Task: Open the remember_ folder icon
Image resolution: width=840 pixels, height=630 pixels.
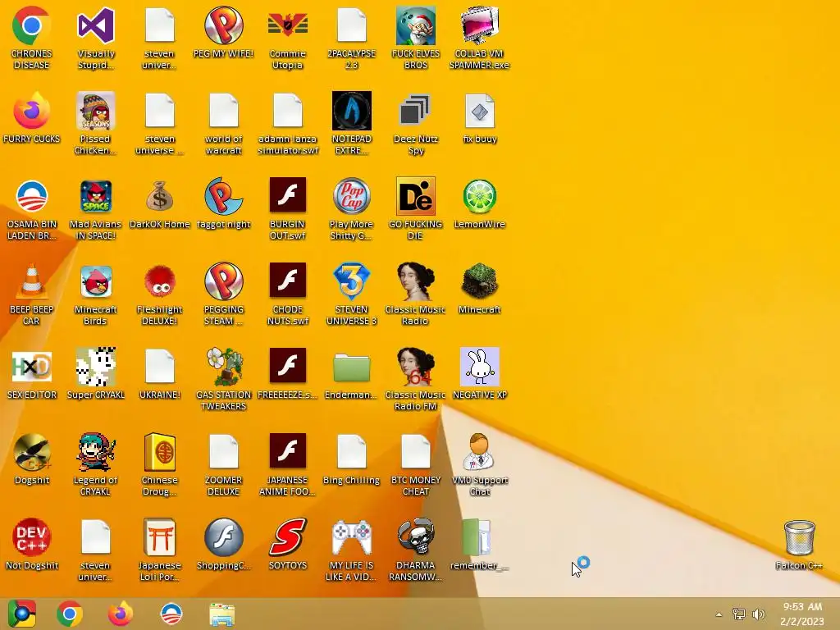Action: click(477, 536)
